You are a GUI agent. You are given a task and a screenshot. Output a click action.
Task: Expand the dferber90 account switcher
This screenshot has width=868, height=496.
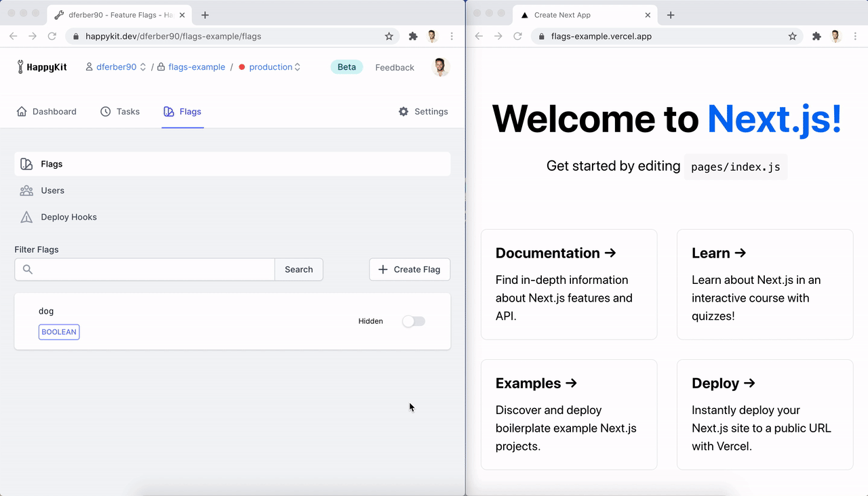coord(116,67)
